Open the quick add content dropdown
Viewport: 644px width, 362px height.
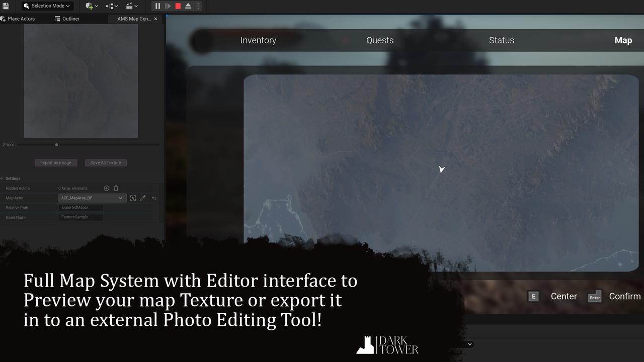tap(92, 6)
